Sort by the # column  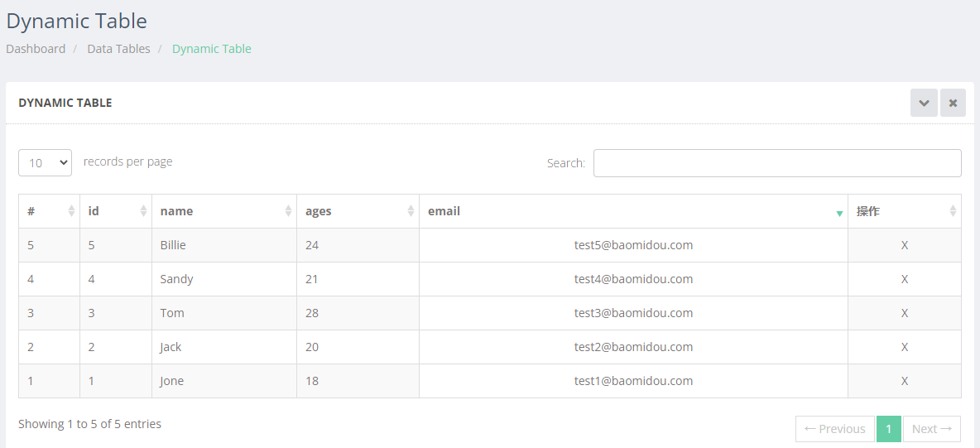50,211
